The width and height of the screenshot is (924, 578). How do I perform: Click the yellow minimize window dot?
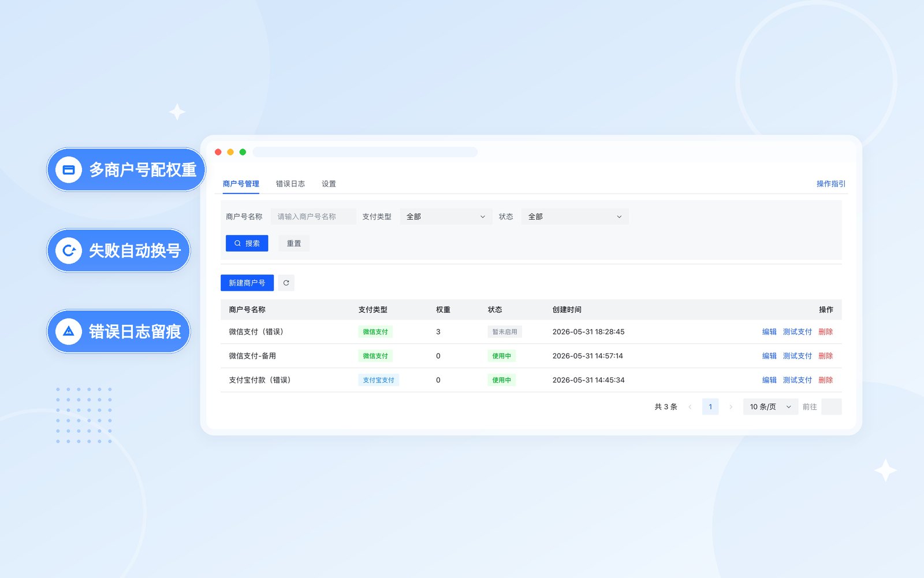tap(230, 152)
